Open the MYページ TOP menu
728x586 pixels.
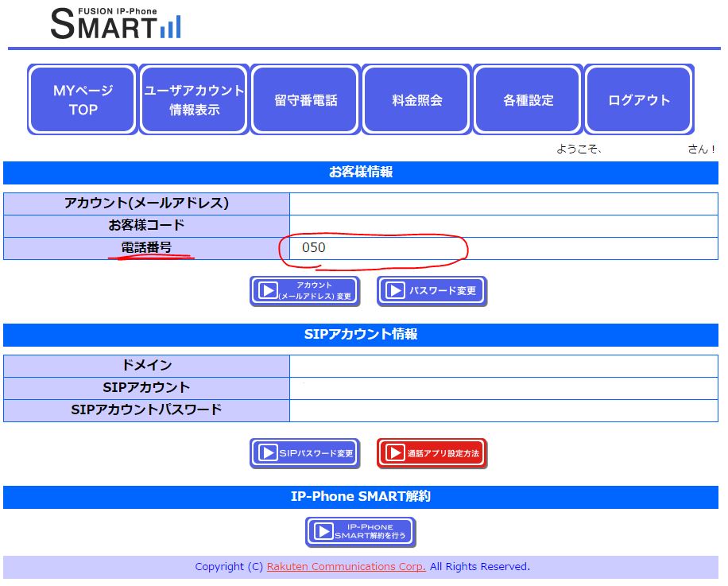click(83, 99)
